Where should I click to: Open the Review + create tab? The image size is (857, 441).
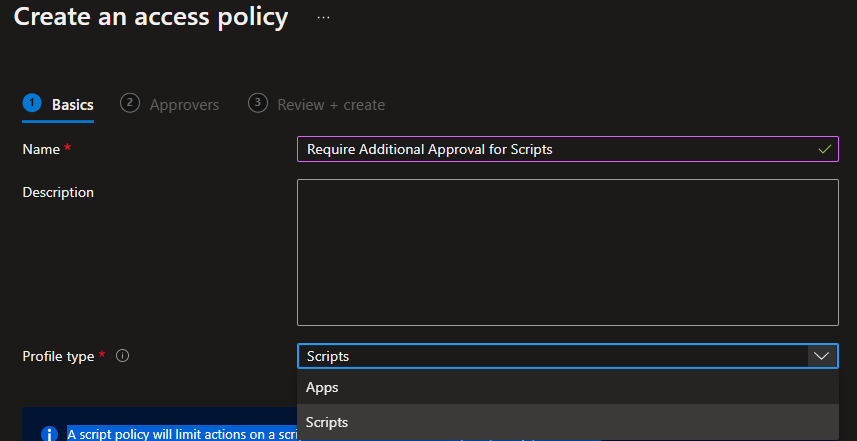coord(330,105)
